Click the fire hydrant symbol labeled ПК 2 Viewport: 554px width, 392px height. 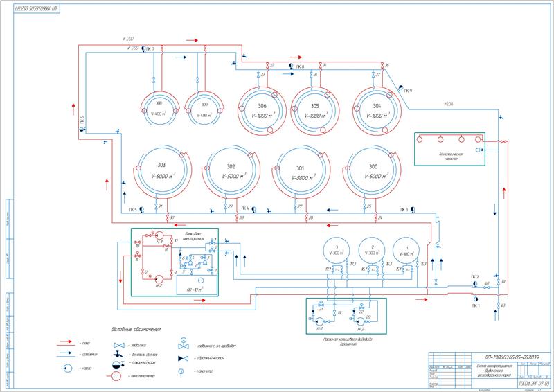click(x=475, y=284)
